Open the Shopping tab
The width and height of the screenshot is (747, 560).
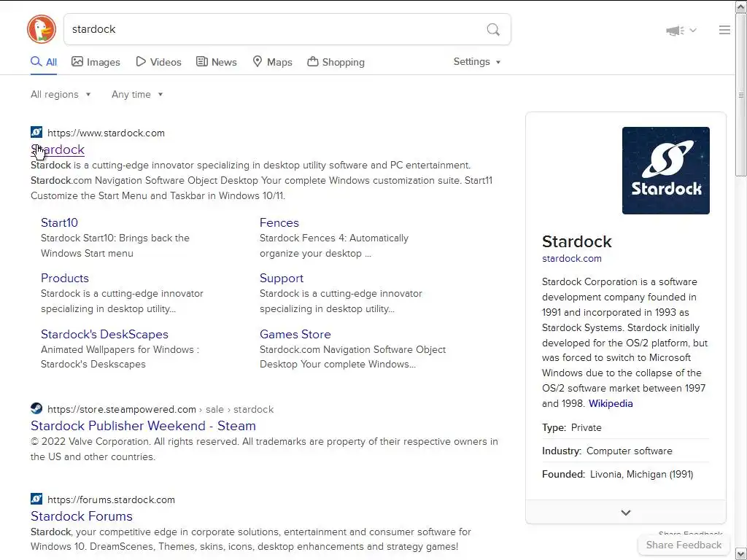(x=336, y=62)
